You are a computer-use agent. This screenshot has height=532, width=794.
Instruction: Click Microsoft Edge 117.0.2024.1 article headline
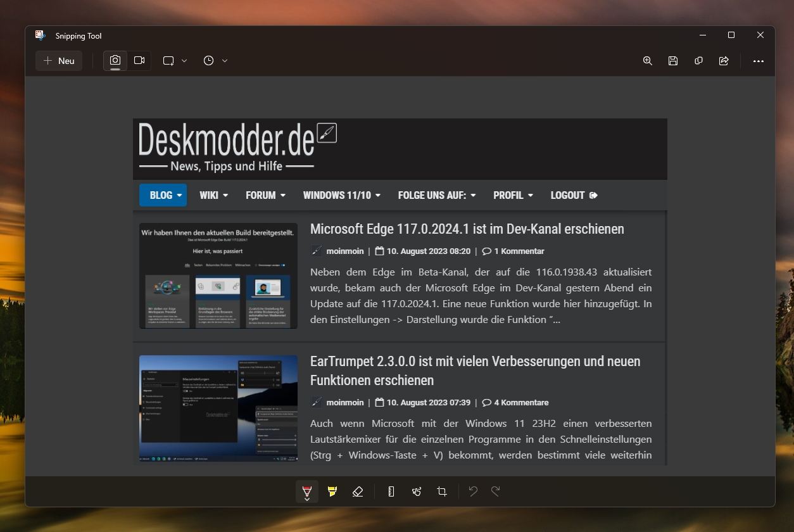click(467, 229)
